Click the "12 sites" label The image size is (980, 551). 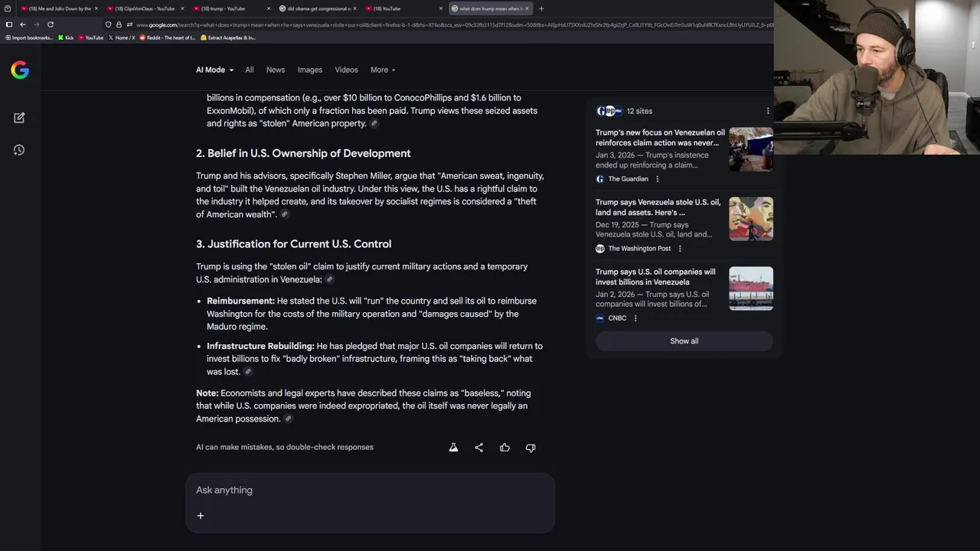pyautogui.click(x=639, y=111)
